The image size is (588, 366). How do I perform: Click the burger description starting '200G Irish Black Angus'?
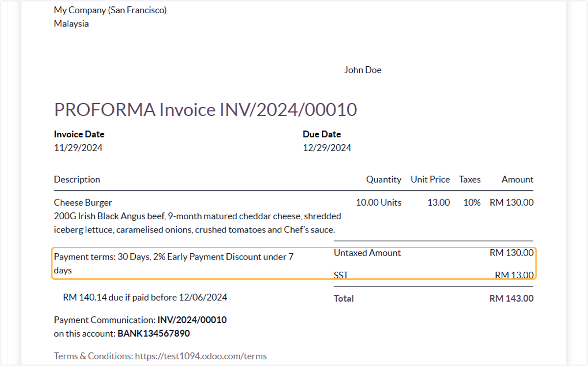coord(197,223)
